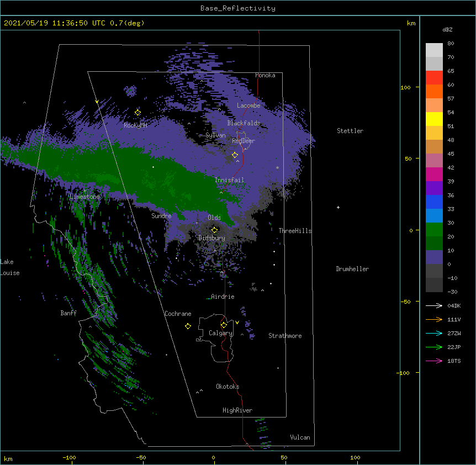Image resolution: width=476 pixels, height=465 pixels.
Task: Select the 65 dBZ red swatch
Action: 434,78
